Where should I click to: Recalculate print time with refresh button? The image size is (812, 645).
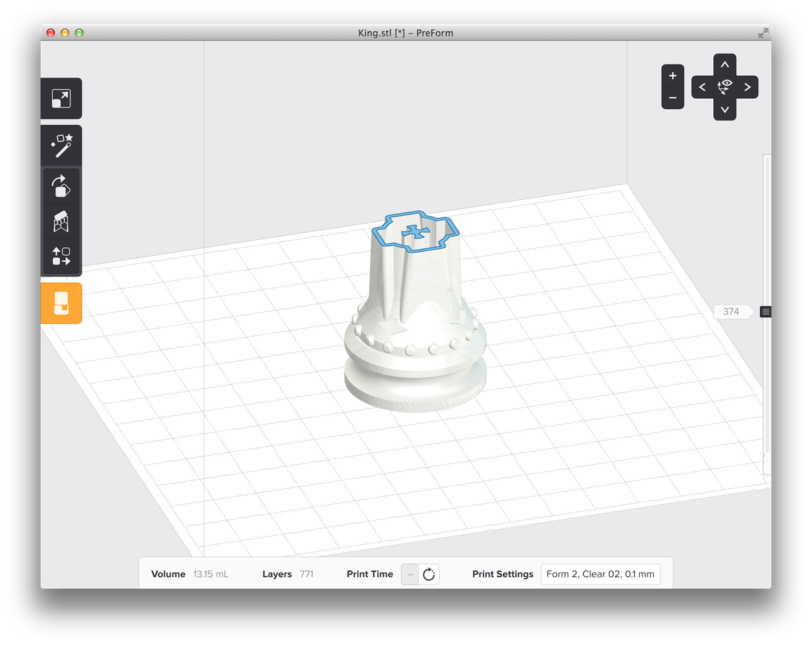pos(429,574)
